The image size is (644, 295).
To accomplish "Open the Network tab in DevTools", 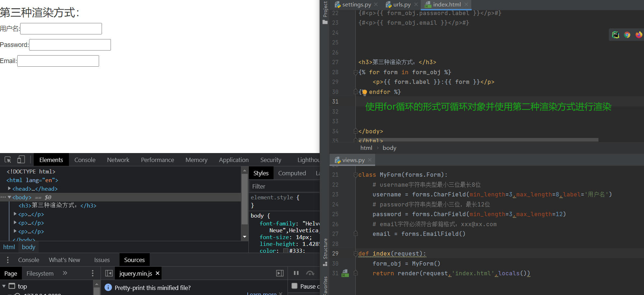I will point(118,160).
